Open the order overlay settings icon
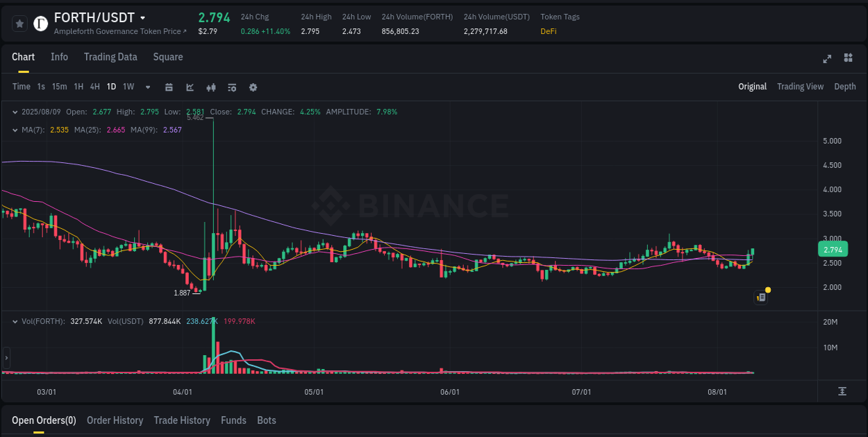 (x=231, y=87)
